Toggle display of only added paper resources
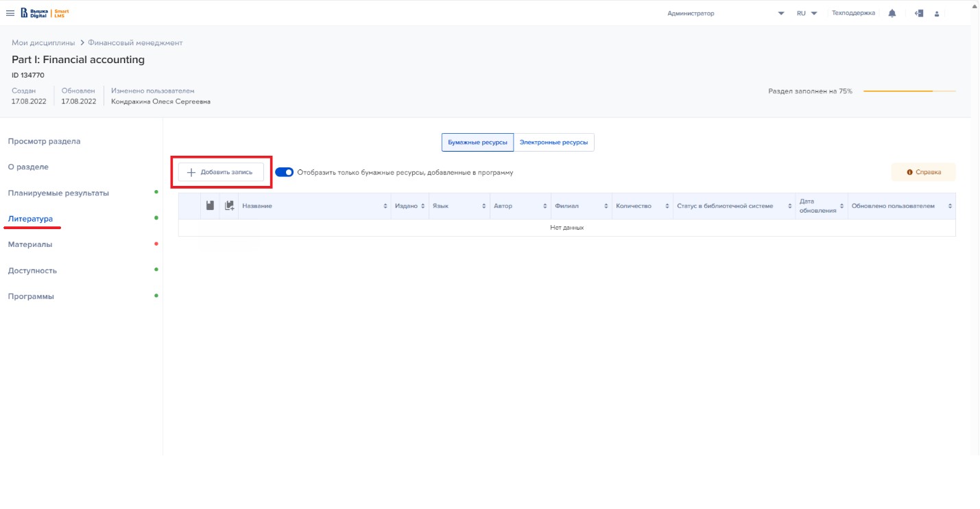This screenshot has width=980, height=509. tap(284, 173)
